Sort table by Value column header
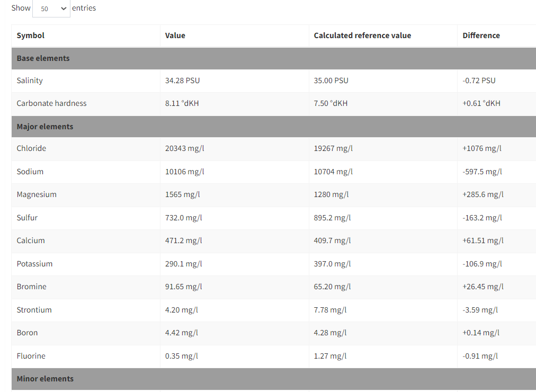This screenshot has width=536, height=392. 175,35
